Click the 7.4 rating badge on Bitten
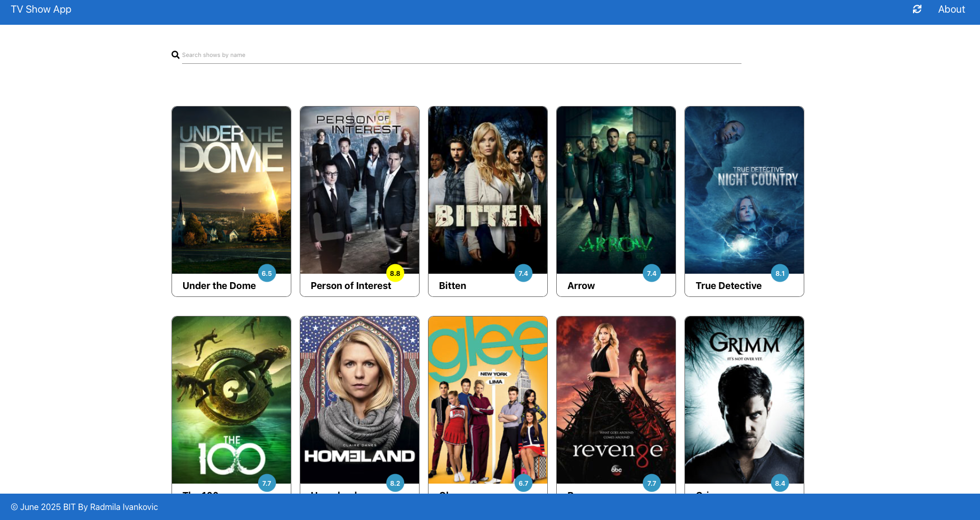The height and width of the screenshot is (520, 980). coord(523,273)
